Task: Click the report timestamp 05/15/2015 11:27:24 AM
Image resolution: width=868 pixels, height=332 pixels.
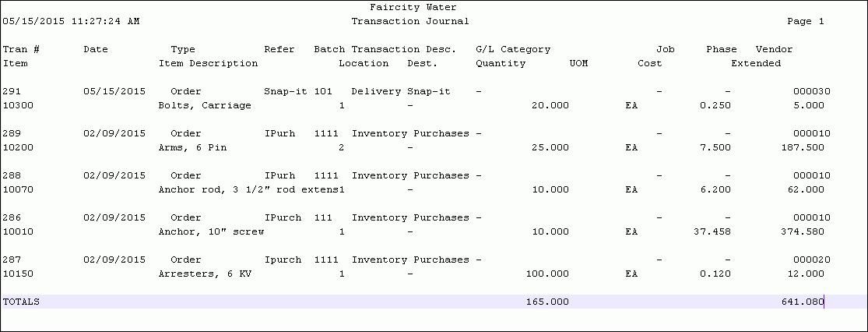Action: pyautogui.click(x=72, y=22)
